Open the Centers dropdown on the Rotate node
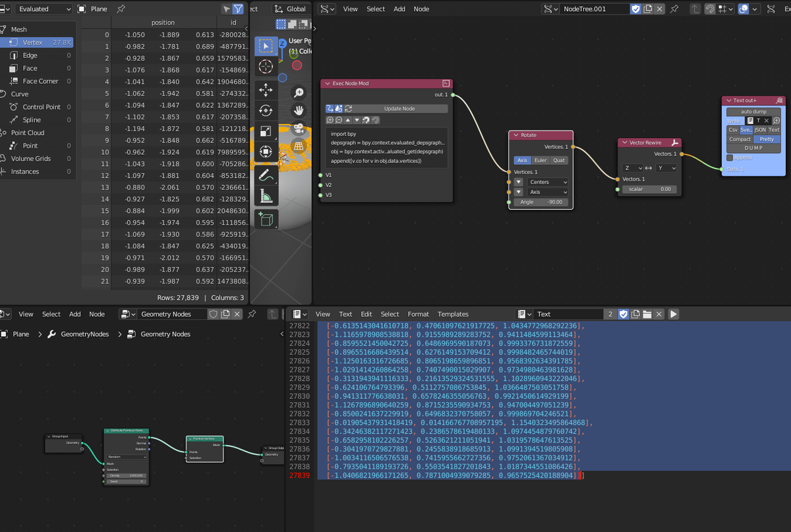 [x=548, y=182]
